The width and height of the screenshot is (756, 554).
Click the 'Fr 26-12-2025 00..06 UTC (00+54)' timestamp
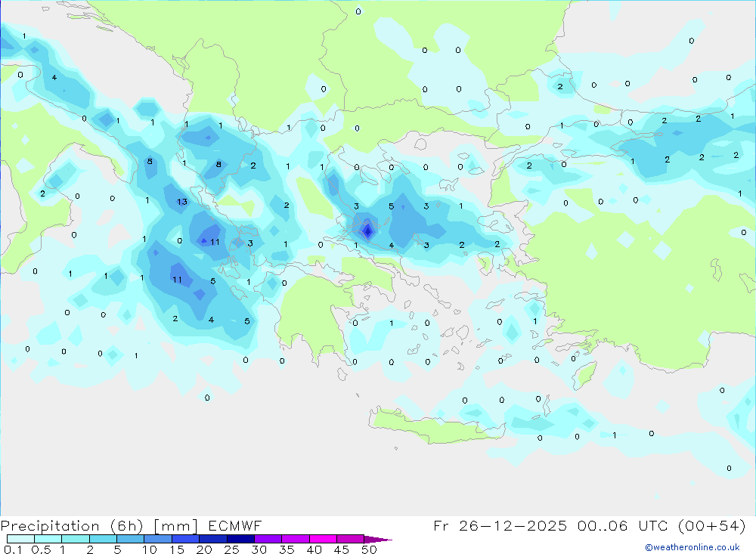coord(590,526)
